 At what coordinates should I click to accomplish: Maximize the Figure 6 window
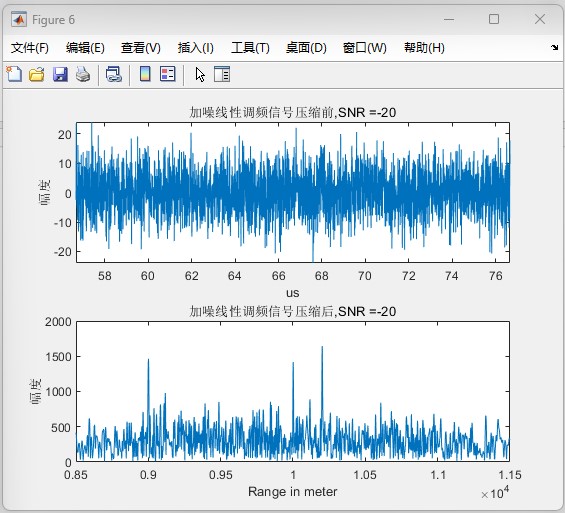(x=494, y=19)
